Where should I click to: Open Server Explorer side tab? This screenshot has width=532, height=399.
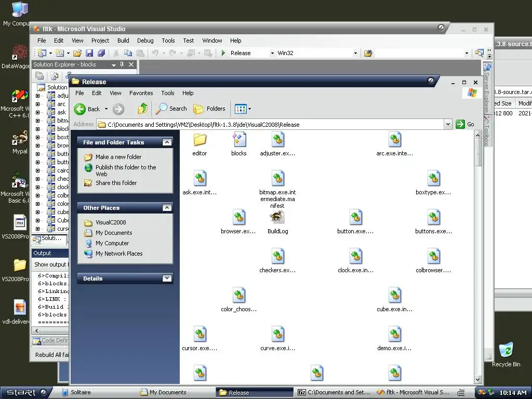[x=487, y=87]
